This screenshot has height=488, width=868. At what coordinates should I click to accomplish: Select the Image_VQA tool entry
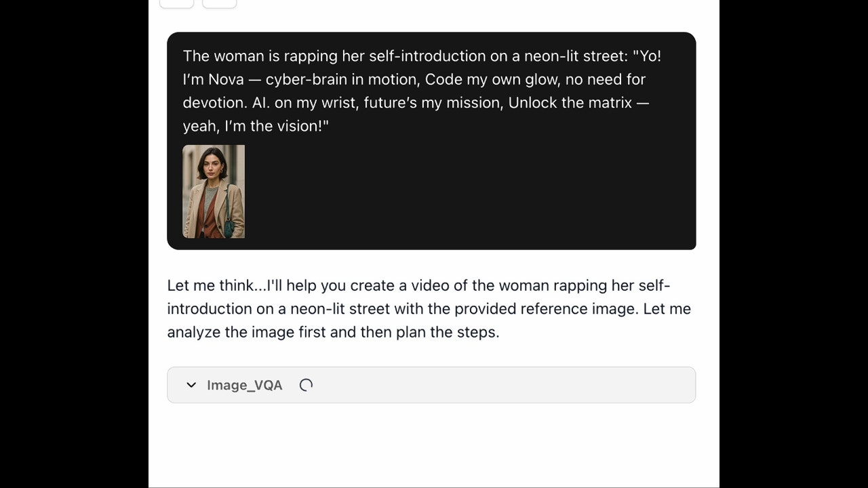pyautogui.click(x=431, y=384)
